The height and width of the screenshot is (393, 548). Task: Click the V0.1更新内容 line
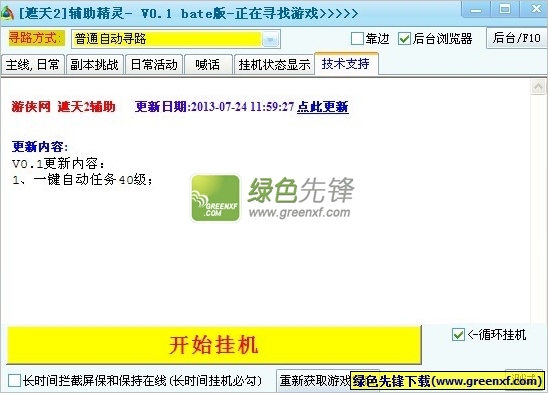pos(58,163)
